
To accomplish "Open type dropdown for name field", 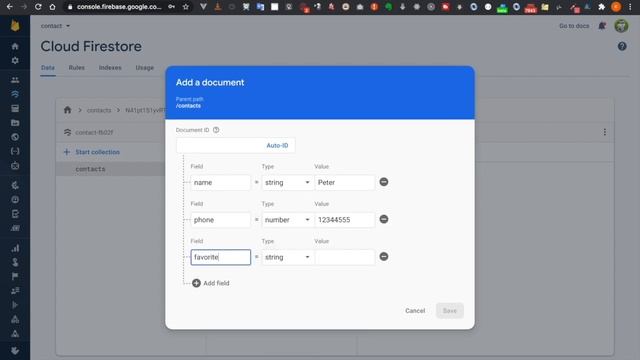I will [287, 182].
